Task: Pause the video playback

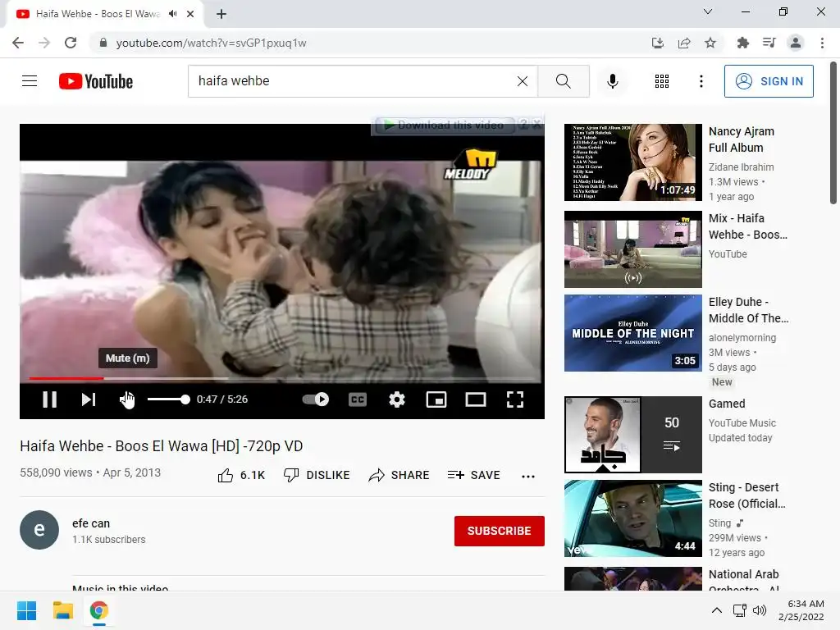Action: click(x=49, y=399)
